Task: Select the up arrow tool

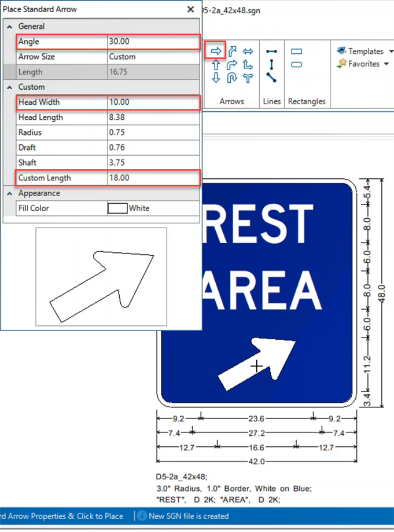Action: (216, 64)
